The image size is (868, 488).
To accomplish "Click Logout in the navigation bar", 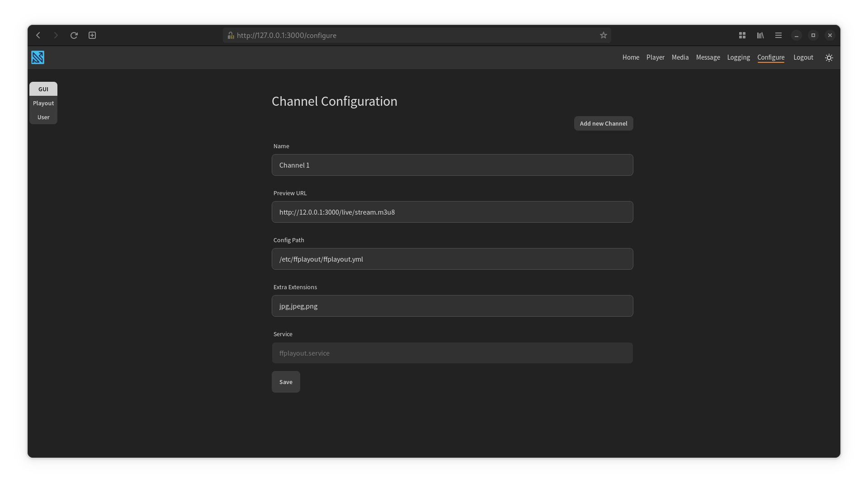I will point(803,57).
